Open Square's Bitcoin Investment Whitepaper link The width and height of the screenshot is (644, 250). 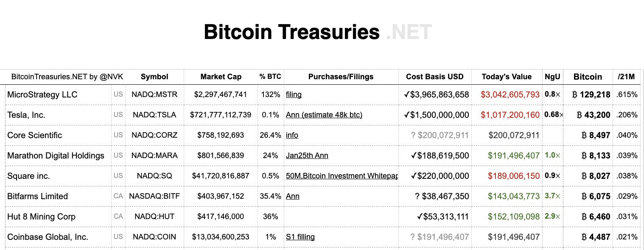click(x=342, y=176)
